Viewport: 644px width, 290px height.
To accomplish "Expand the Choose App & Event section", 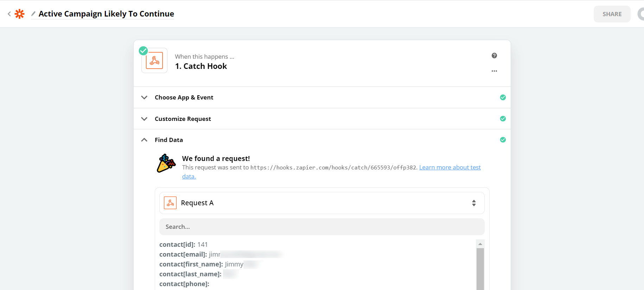I will coord(144,97).
